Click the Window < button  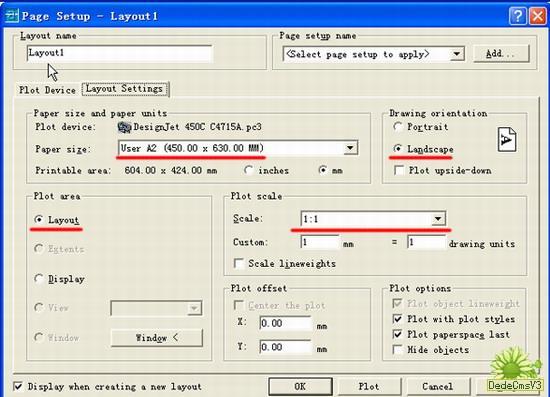click(x=156, y=338)
